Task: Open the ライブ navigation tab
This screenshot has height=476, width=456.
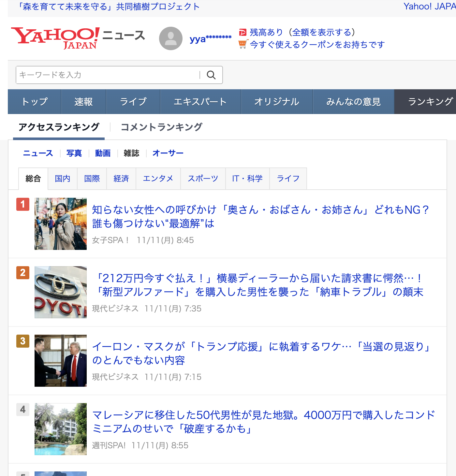Action: (133, 102)
